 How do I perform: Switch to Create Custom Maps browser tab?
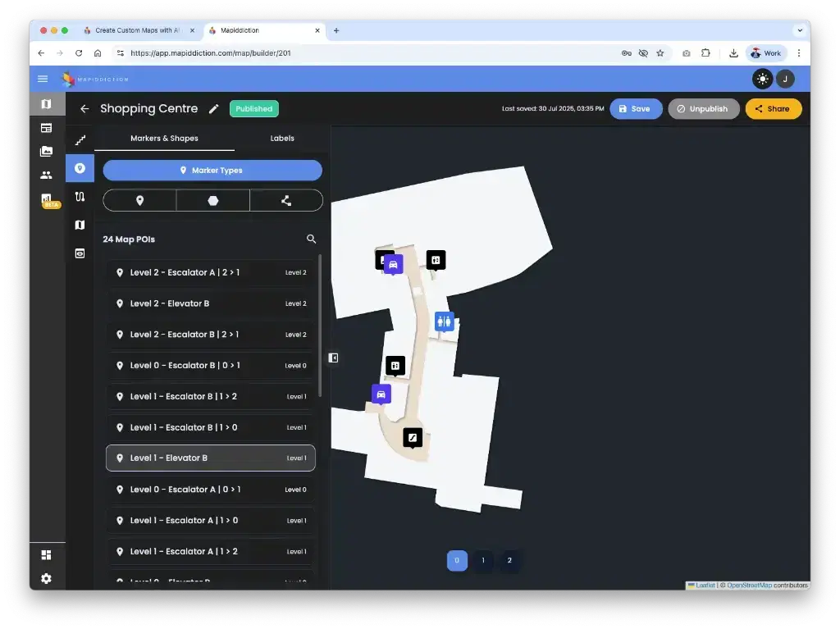point(137,30)
